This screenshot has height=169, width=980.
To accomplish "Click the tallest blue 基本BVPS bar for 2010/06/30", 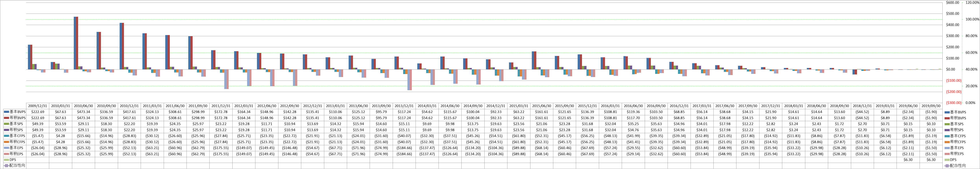I will (75, 43).
